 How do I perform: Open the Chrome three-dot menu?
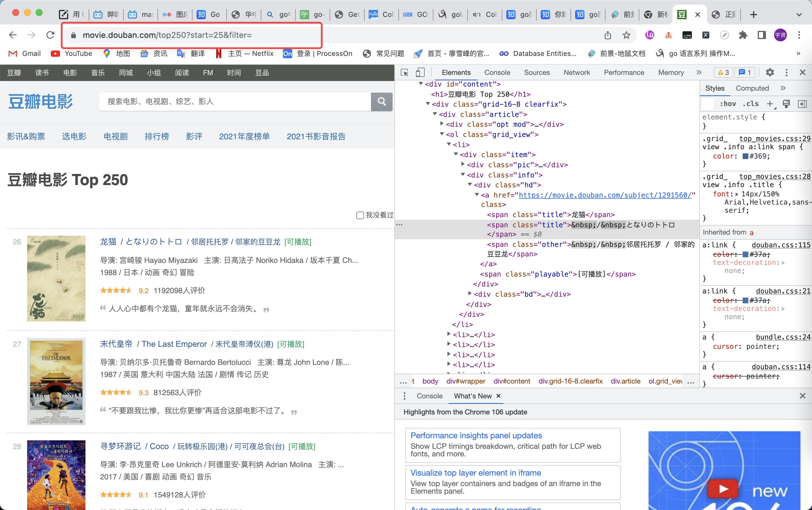pyautogui.click(x=799, y=35)
